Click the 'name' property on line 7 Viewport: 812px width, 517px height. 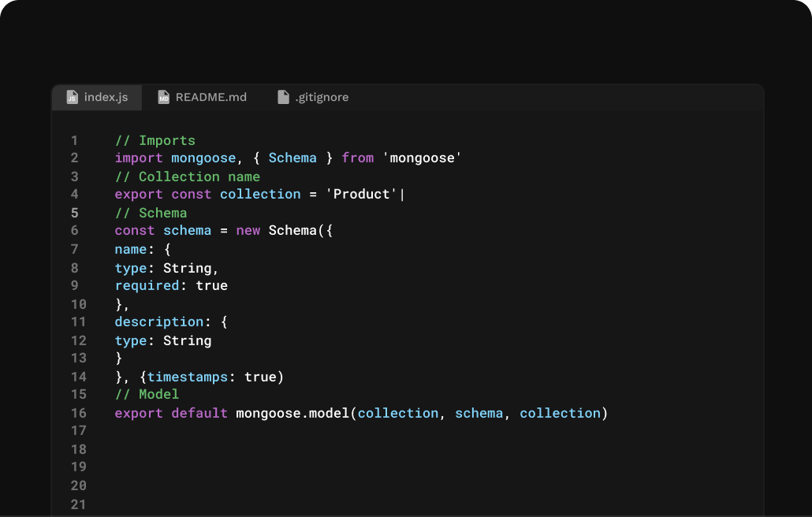(131, 250)
